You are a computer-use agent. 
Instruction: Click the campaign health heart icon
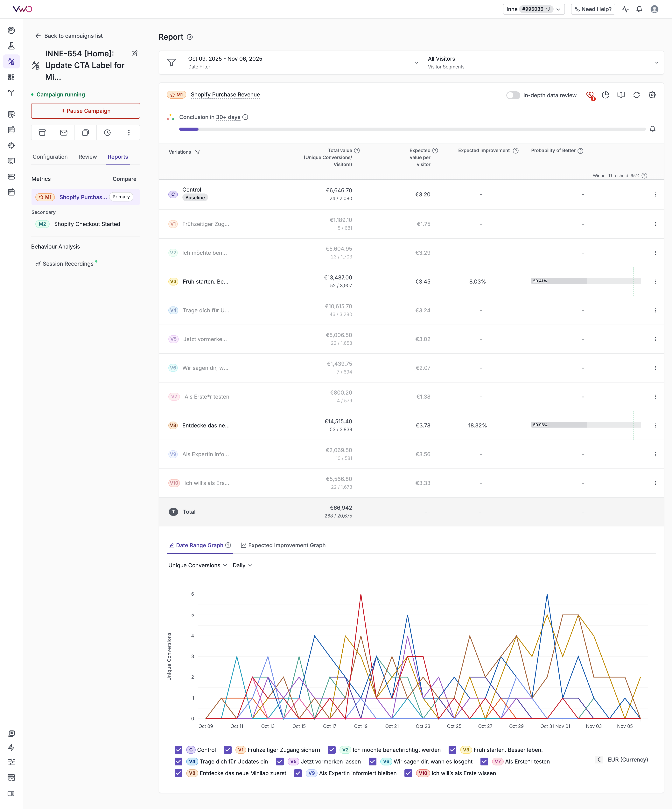(x=590, y=95)
